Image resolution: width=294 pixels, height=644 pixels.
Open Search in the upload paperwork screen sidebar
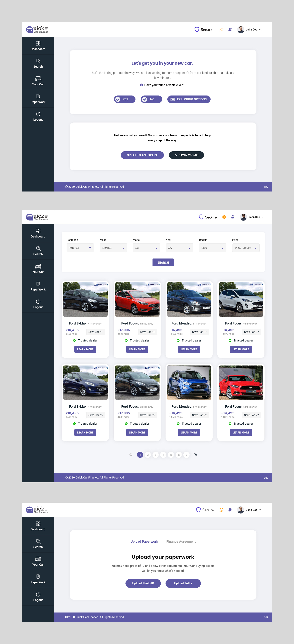click(x=38, y=544)
